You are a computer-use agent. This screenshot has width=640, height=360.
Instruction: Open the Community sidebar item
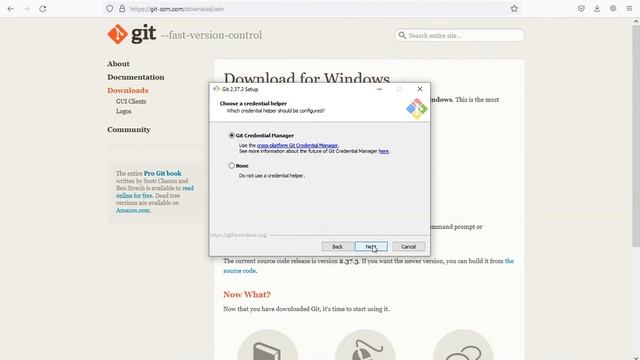[129, 129]
